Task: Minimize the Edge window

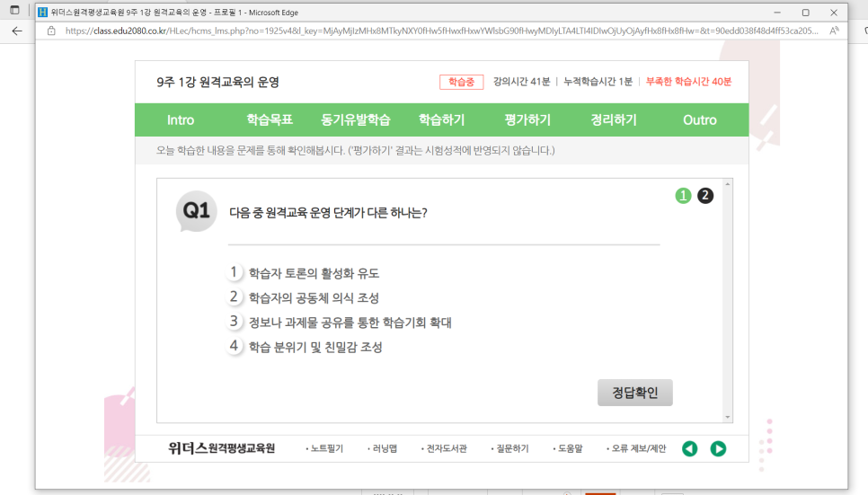Action: (777, 13)
